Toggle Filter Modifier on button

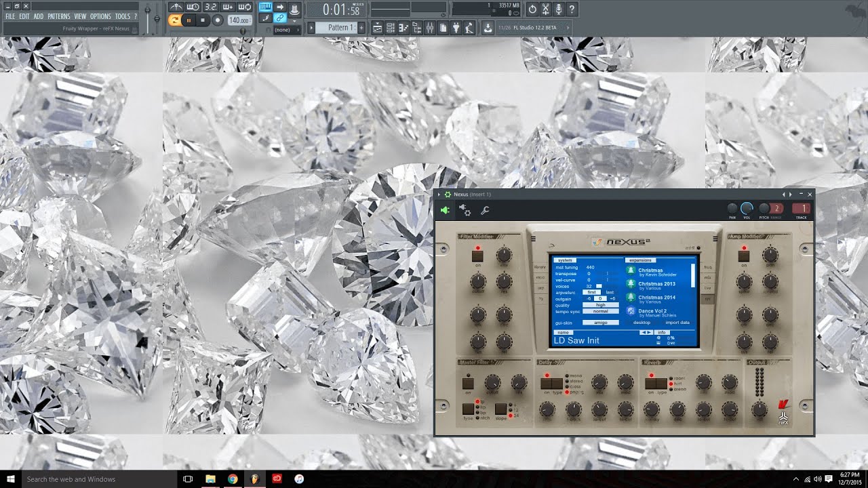[477, 256]
